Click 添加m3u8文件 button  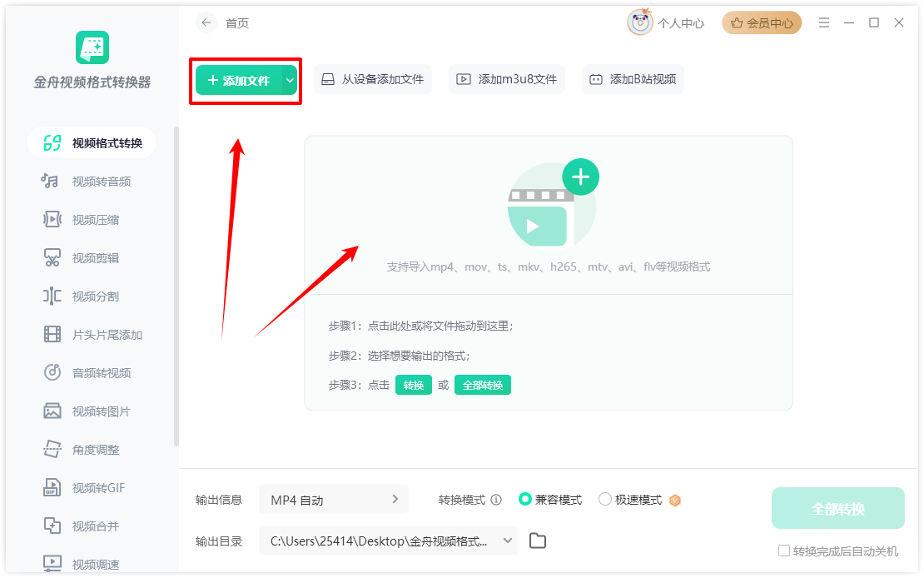[x=507, y=79]
